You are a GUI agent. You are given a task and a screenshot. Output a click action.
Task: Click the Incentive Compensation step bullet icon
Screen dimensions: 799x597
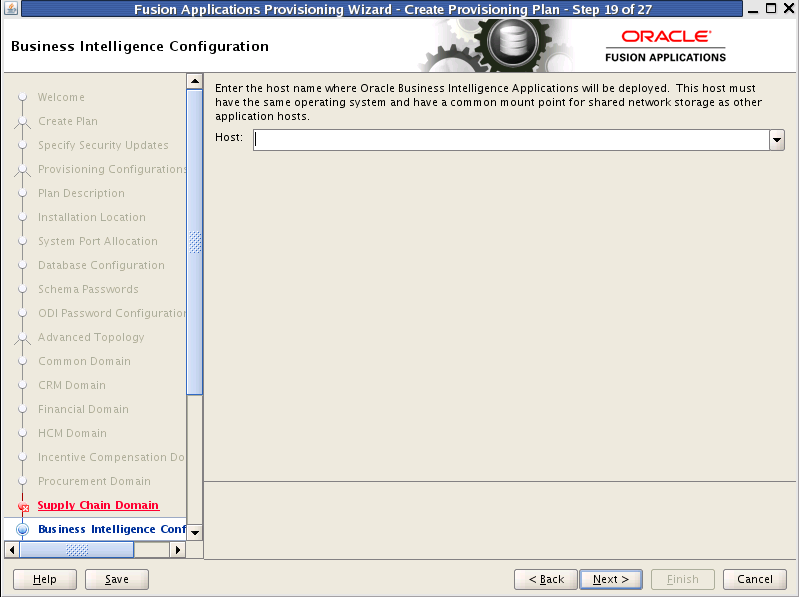pyautogui.click(x=22, y=457)
